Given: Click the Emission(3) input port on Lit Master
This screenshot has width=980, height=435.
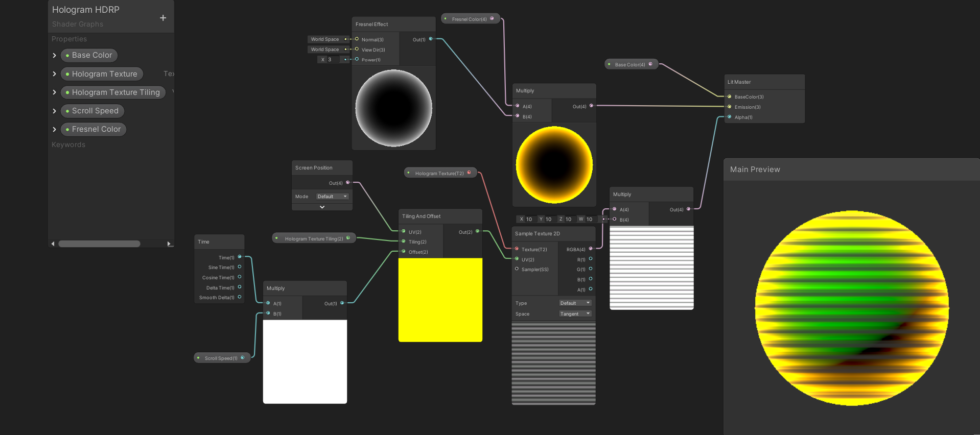Looking at the screenshot, I should [x=729, y=107].
